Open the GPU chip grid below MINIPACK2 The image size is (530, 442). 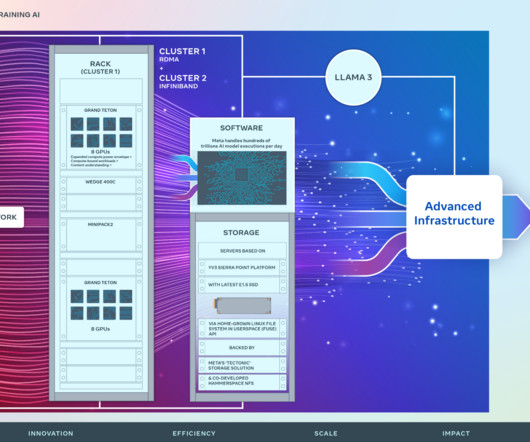click(101, 304)
